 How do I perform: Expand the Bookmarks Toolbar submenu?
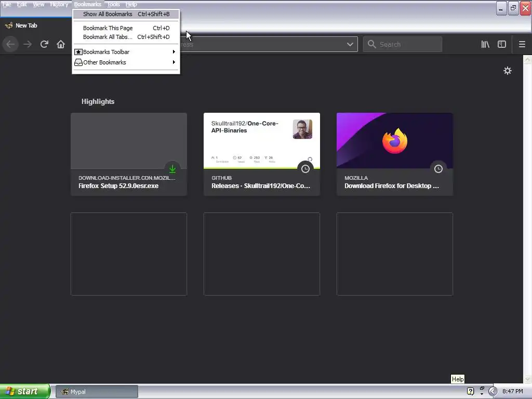click(x=174, y=52)
